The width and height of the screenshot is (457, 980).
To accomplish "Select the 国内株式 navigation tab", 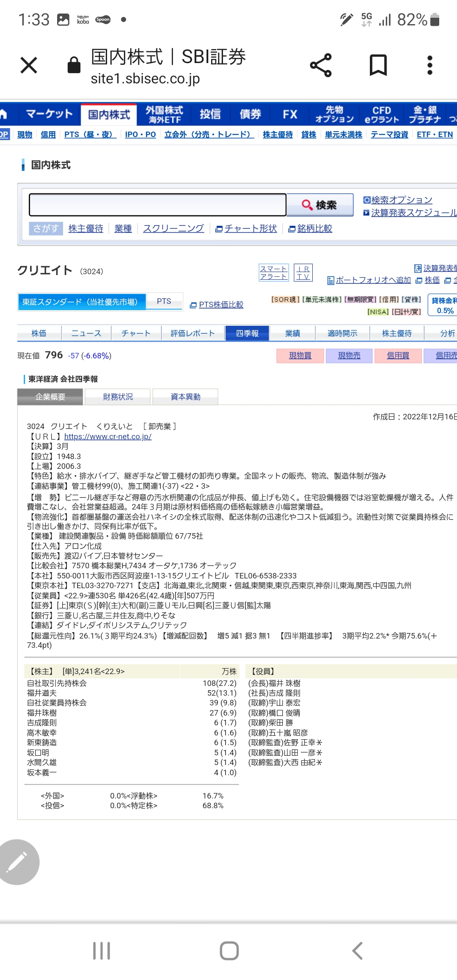I will [109, 115].
